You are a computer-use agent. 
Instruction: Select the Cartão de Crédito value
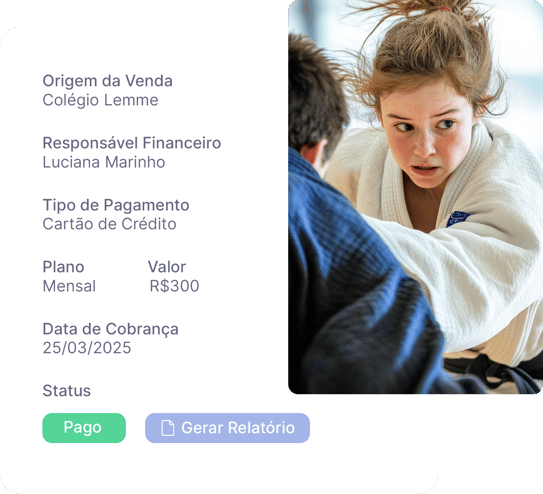click(x=109, y=224)
